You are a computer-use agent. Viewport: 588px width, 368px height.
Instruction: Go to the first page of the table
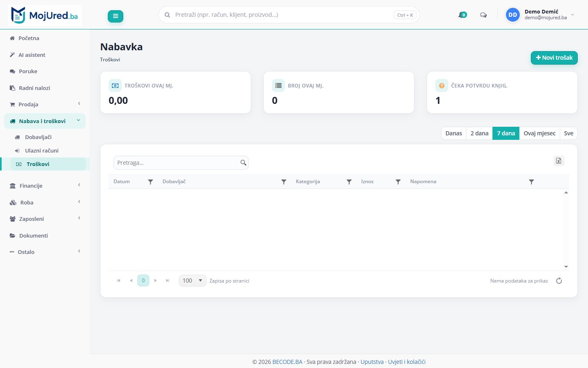(x=119, y=280)
